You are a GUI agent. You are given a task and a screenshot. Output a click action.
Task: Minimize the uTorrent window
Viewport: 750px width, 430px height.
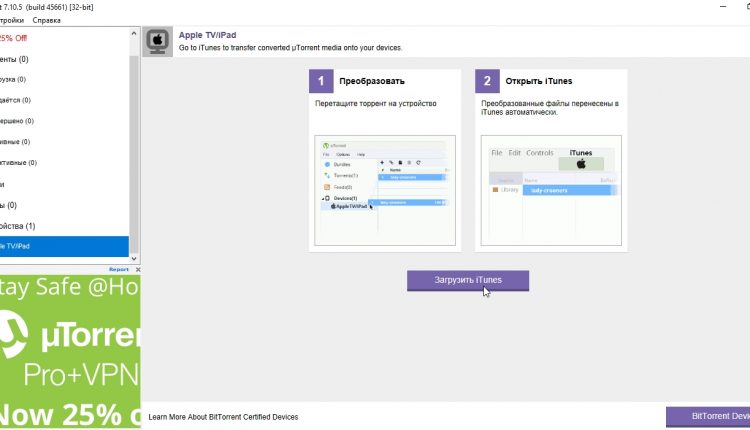tap(723, 7)
